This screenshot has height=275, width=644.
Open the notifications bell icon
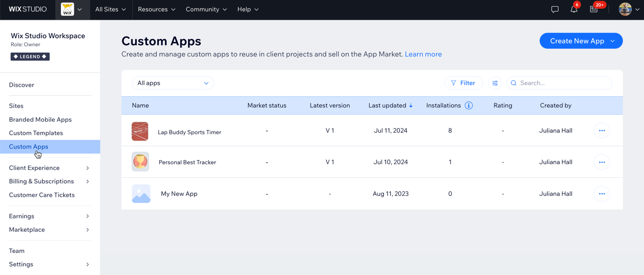pos(574,9)
